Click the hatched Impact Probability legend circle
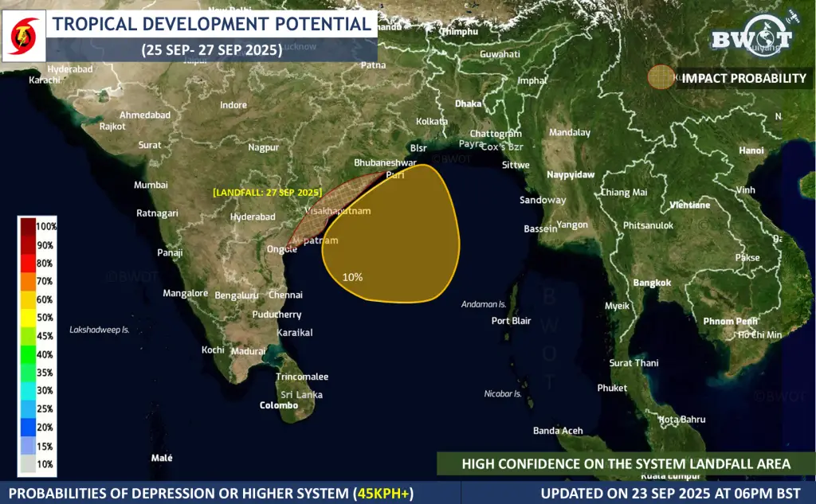The width and height of the screenshot is (816, 504). tap(661, 77)
